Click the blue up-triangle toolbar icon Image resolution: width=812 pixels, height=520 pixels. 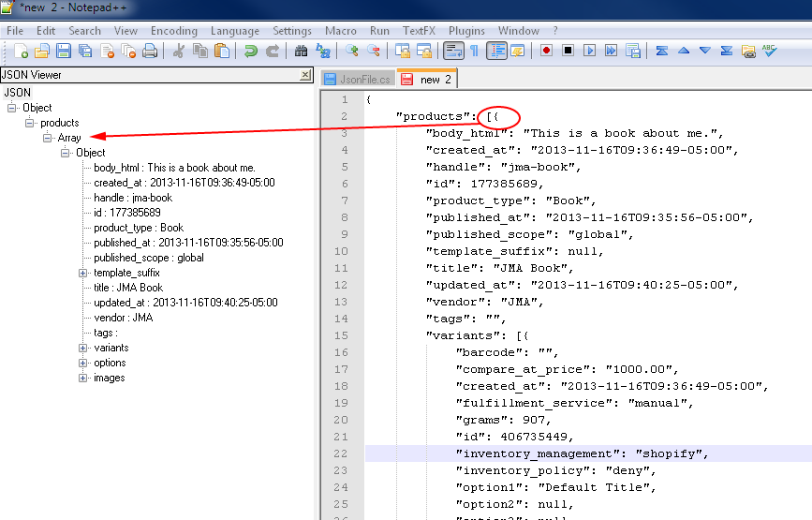tap(684, 51)
